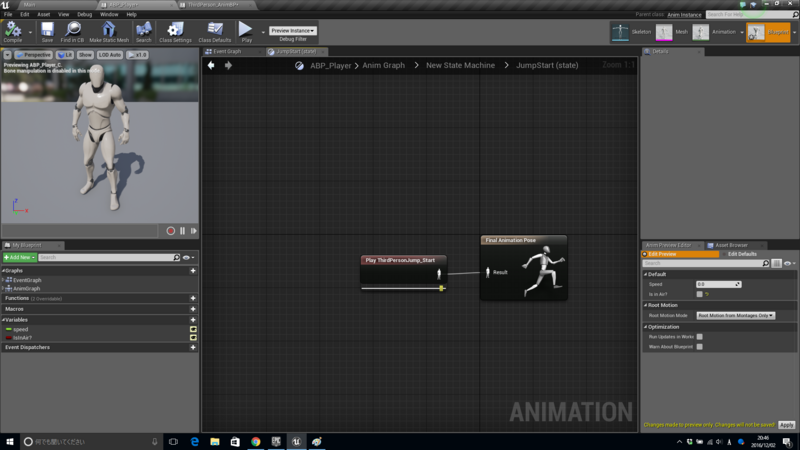Screen dimensions: 800x450
Task: Add a new function with plus icon
Action: pyautogui.click(x=193, y=298)
